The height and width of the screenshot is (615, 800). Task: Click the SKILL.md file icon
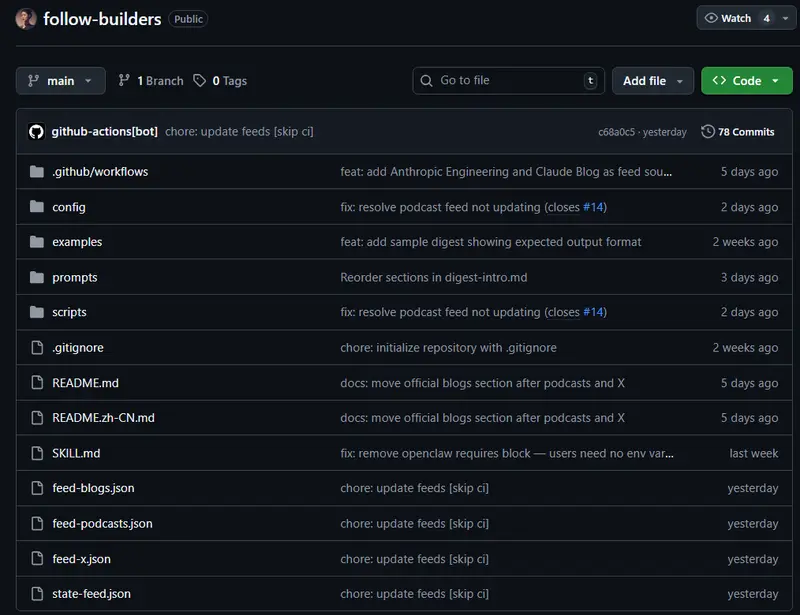pos(37,453)
